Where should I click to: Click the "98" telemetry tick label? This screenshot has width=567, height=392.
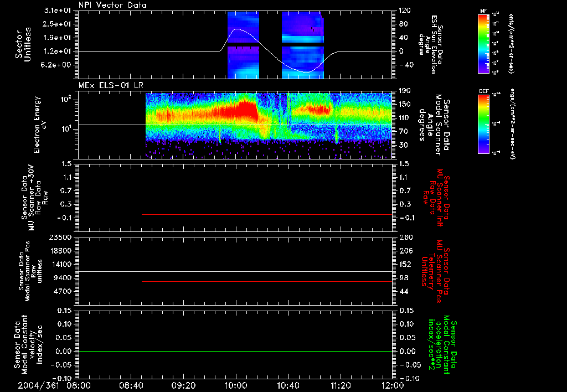pyautogui.click(x=403, y=278)
